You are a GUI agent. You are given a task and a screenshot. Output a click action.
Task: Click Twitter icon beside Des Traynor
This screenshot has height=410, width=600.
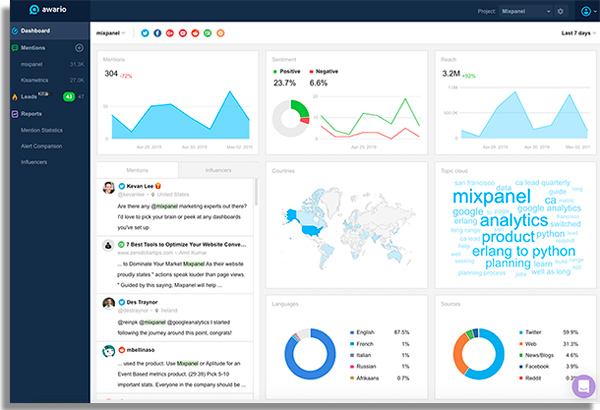pos(122,302)
